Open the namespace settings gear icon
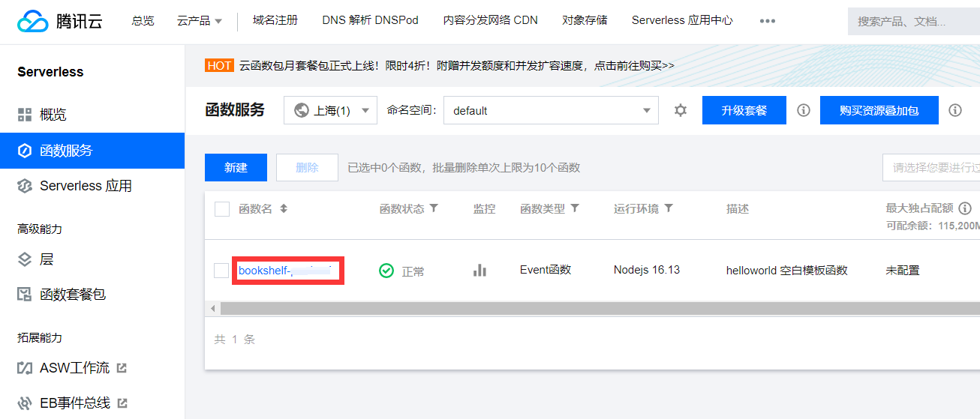 (x=681, y=110)
